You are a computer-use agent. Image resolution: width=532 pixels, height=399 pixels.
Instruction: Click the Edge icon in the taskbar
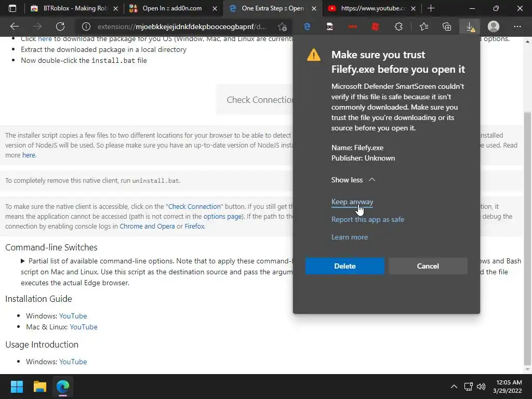click(63, 387)
